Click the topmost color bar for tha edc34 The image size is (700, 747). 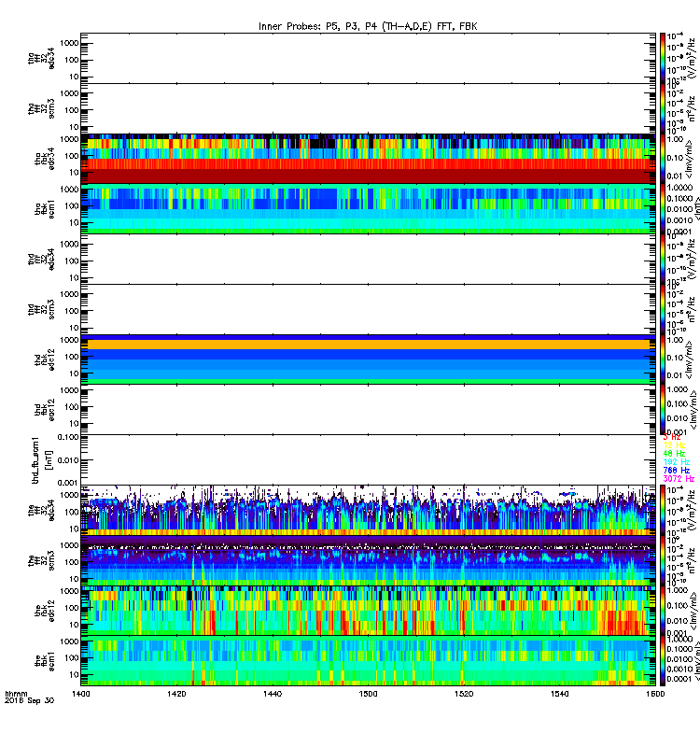click(663, 58)
